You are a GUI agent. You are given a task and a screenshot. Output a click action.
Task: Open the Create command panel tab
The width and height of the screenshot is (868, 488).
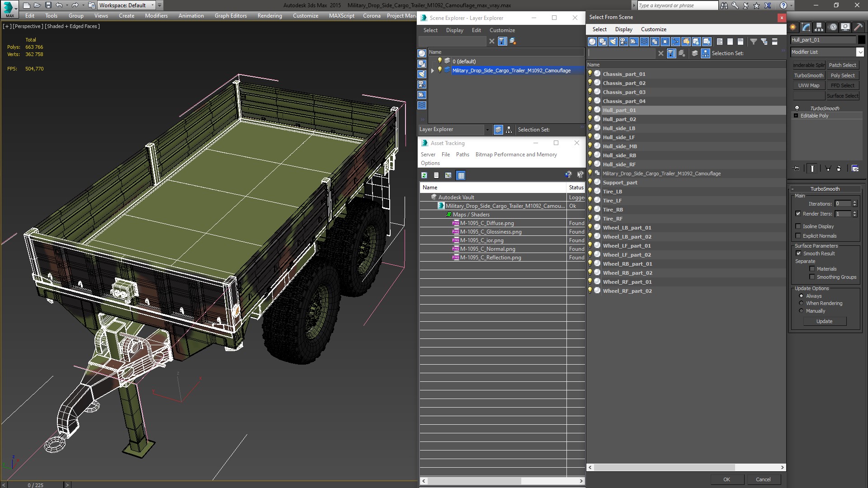[793, 27]
